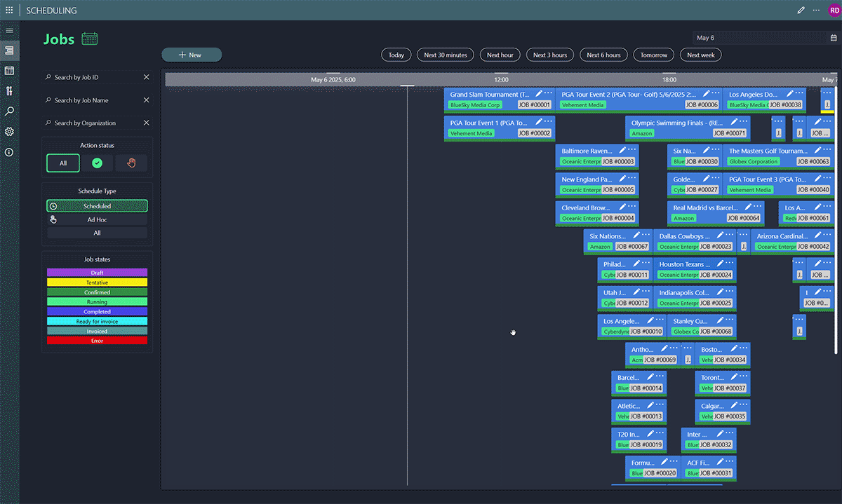Open the tools sidebar icon
This screenshot has width=842, height=504.
coord(9,91)
